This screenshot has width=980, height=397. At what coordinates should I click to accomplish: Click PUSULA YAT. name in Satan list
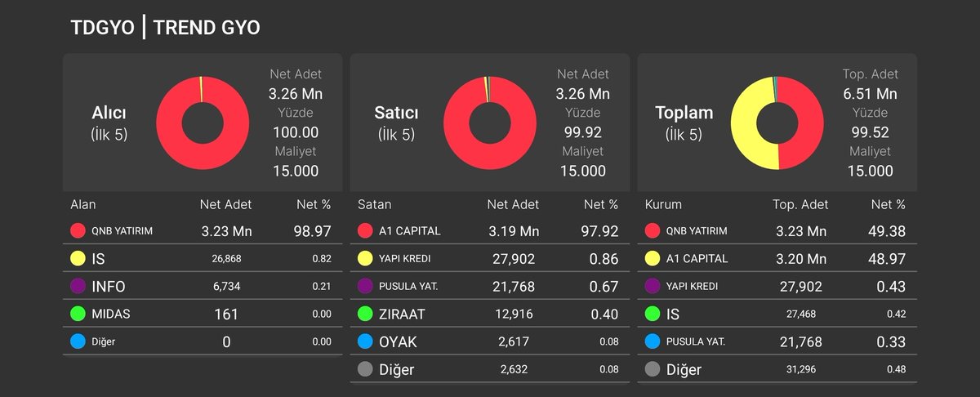(x=407, y=287)
